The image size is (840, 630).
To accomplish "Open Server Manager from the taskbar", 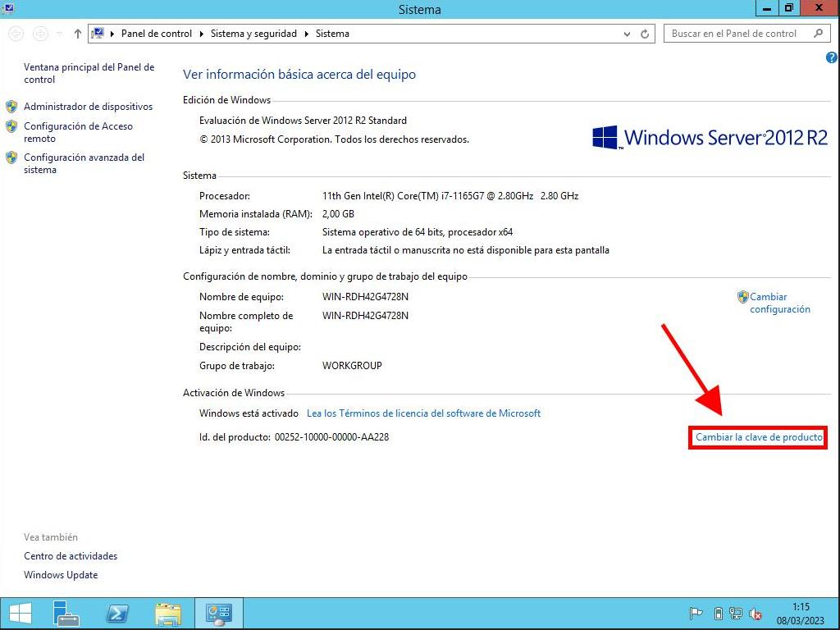I will [x=66, y=614].
